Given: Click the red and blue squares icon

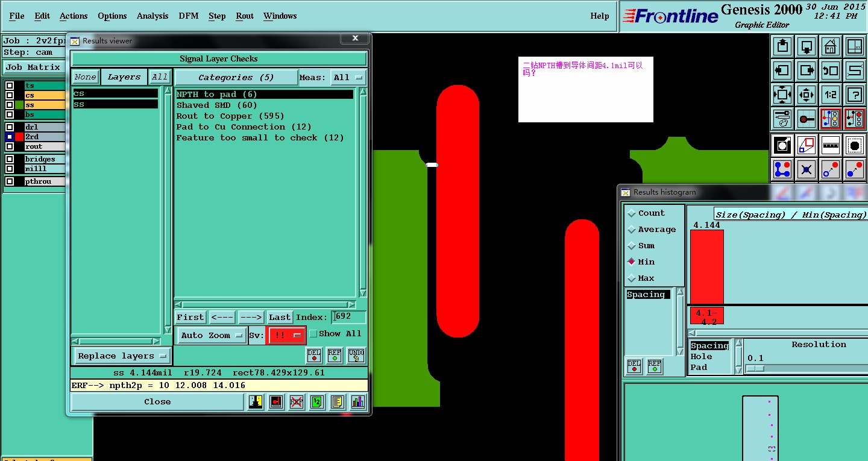Looking at the screenshot, I should click(x=806, y=145).
